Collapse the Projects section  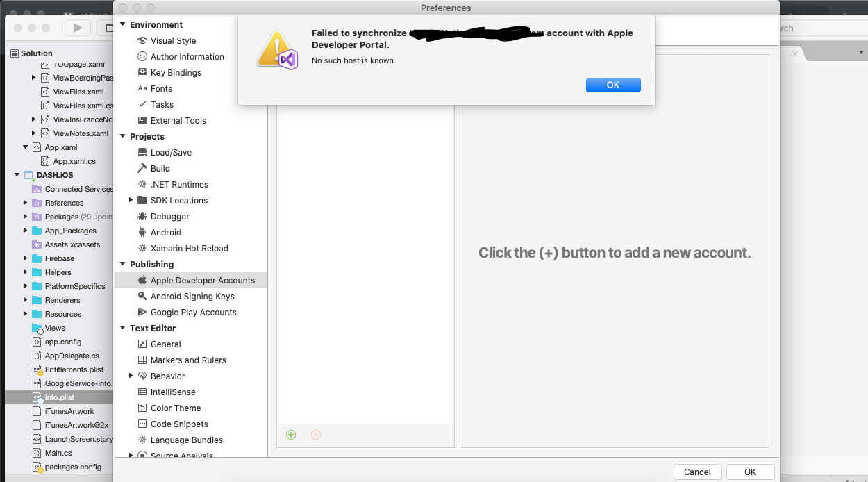pos(123,137)
